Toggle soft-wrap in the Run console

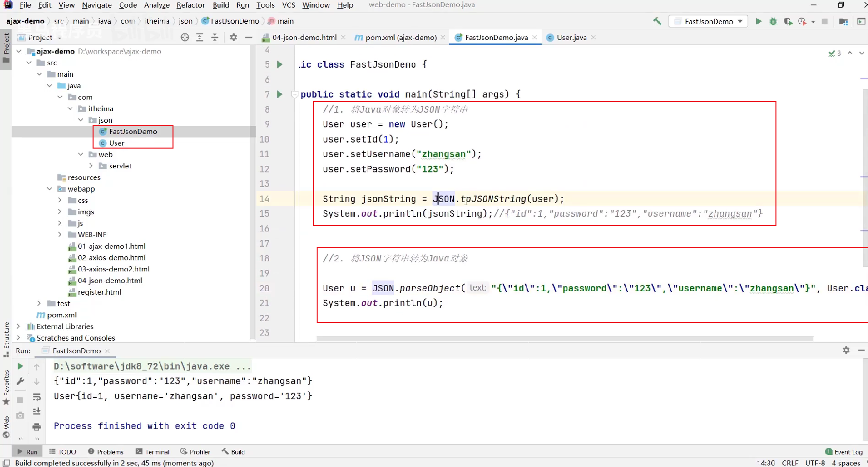pyautogui.click(x=37, y=397)
